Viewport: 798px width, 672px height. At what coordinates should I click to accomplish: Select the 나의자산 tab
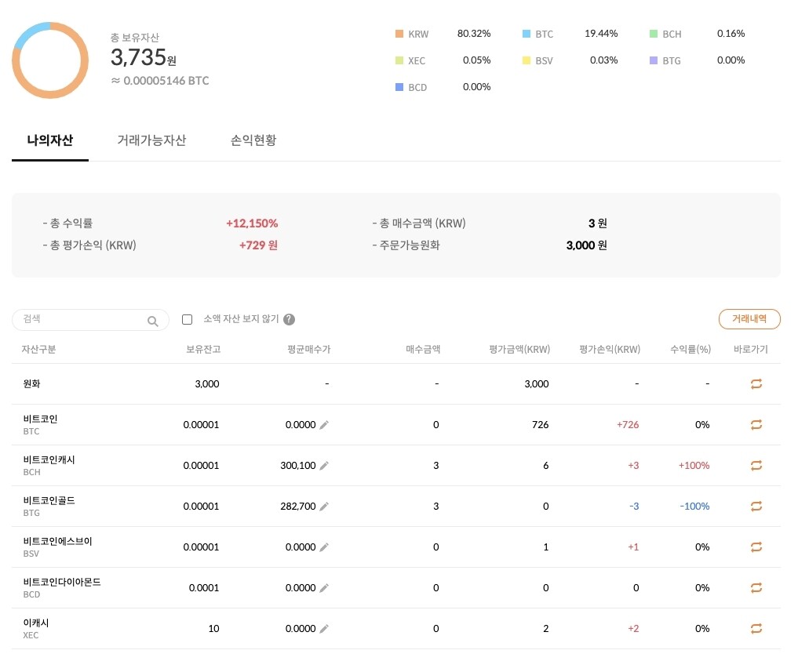click(x=49, y=140)
